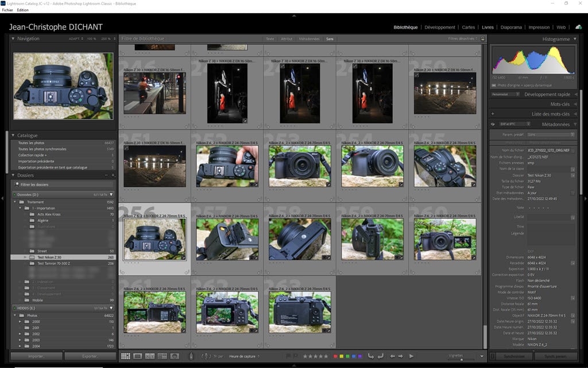Image resolution: width=588 pixels, height=368 pixels.
Task: Click the crop badge on thumbnail 256
Action: point(183,258)
